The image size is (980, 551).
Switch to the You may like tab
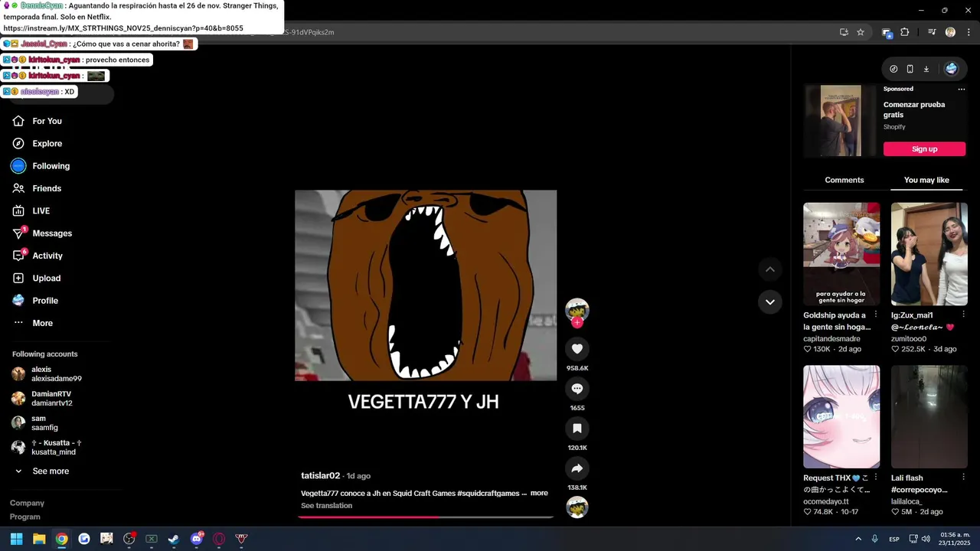click(x=926, y=180)
